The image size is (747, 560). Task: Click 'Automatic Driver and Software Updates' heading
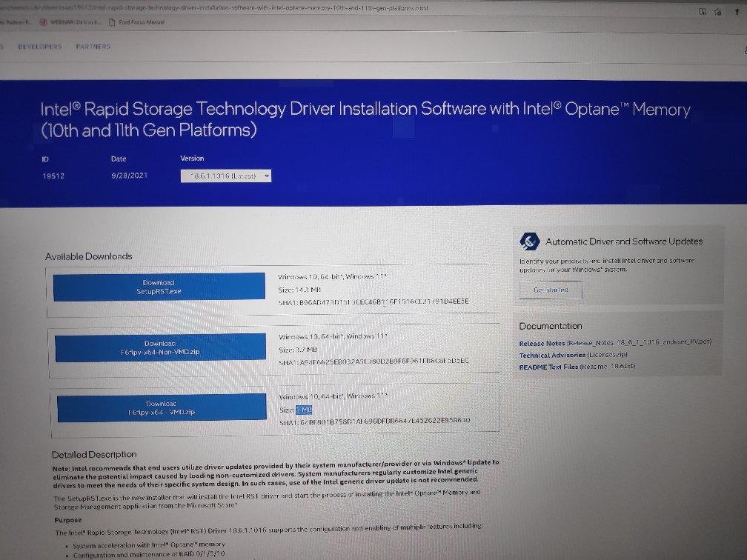[x=624, y=241]
